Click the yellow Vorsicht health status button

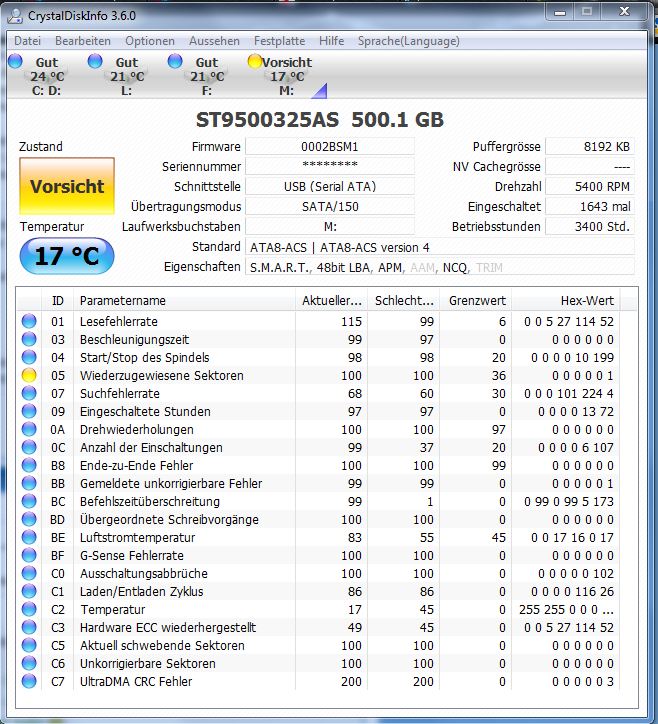67,186
